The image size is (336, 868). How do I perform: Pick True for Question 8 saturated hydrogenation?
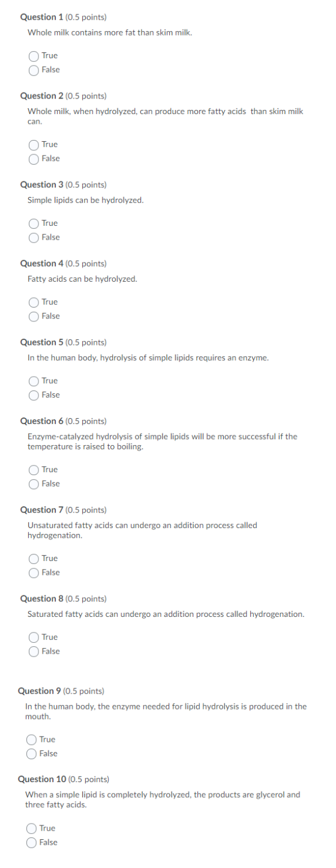click(34, 637)
